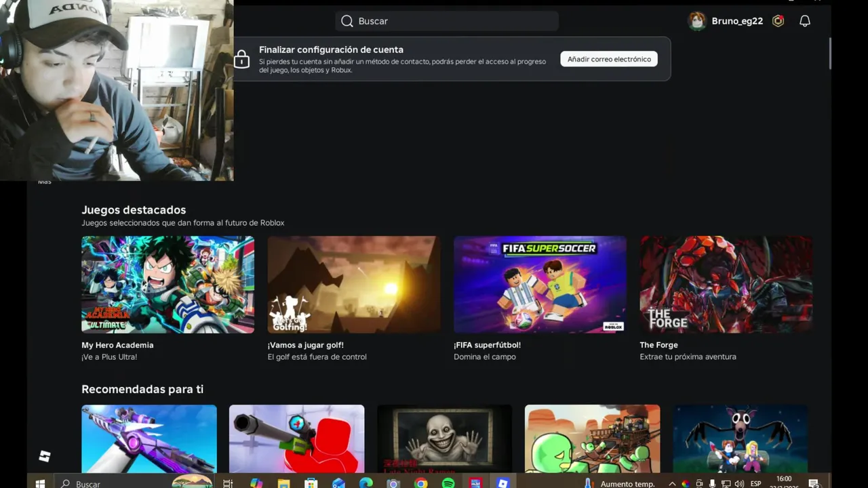Viewport: 868px width, 488px height.
Task: Click the ¡Vamos a jugar golf! title
Action: tap(305, 345)
